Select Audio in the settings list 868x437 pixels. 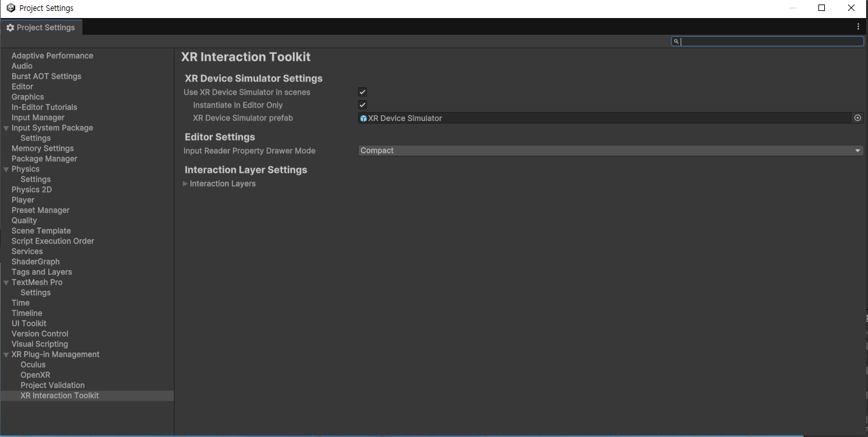pyautogui.click(x=22, y=66)
